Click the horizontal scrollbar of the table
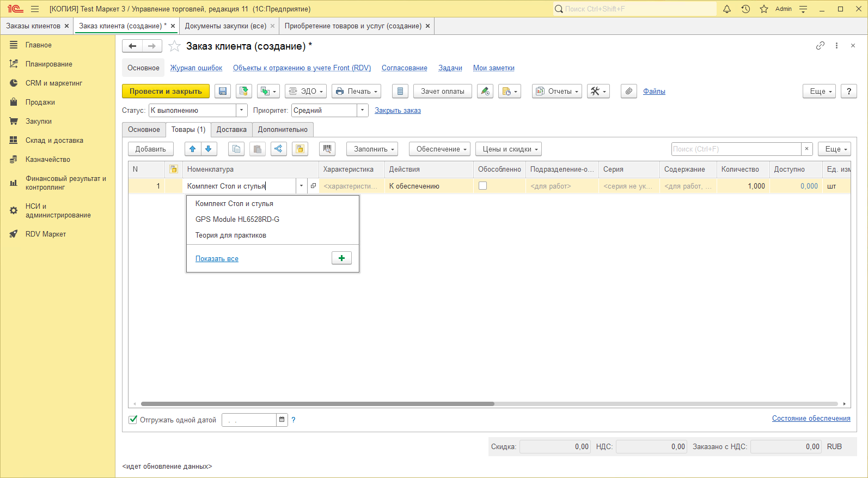 tap(317, 404)
